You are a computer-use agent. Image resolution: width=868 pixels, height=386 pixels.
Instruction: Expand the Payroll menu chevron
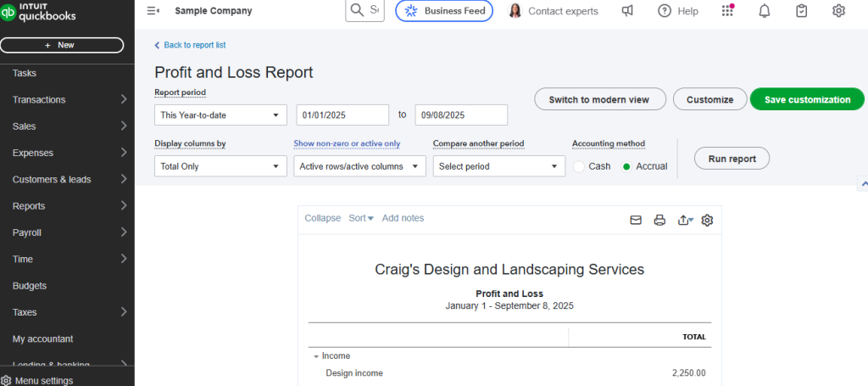click(124, 232)
